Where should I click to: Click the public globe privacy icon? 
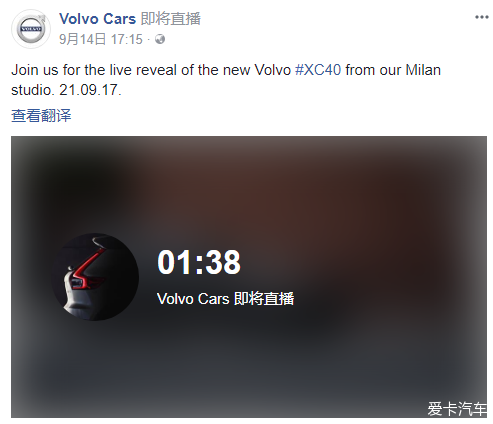[x=160, y=39]
